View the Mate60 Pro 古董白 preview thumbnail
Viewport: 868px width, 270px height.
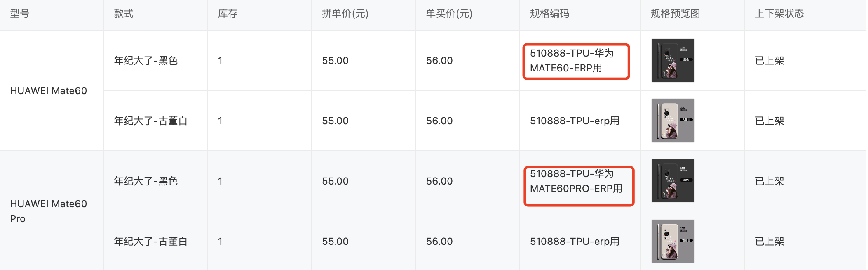[673, 241]
